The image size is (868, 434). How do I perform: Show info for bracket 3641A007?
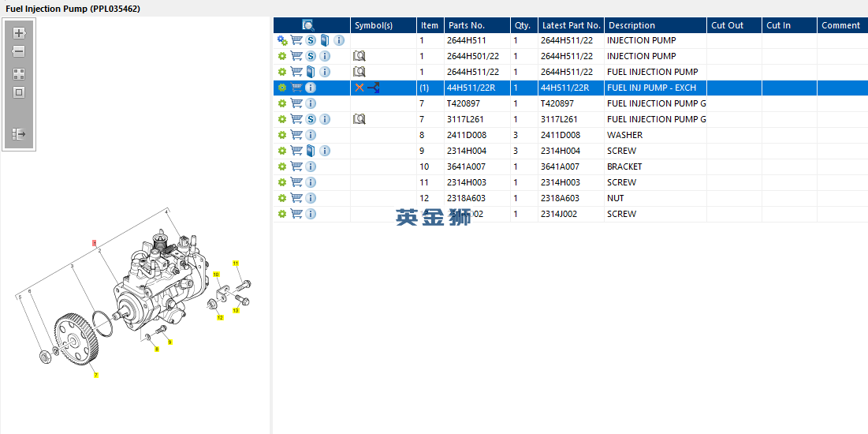tap(311, 166)
